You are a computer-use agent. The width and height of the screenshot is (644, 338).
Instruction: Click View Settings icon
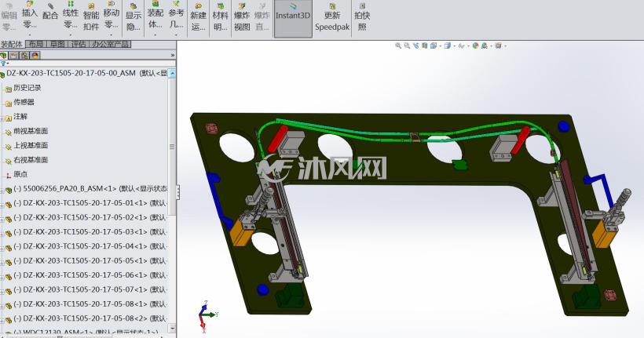click(498, 45)
